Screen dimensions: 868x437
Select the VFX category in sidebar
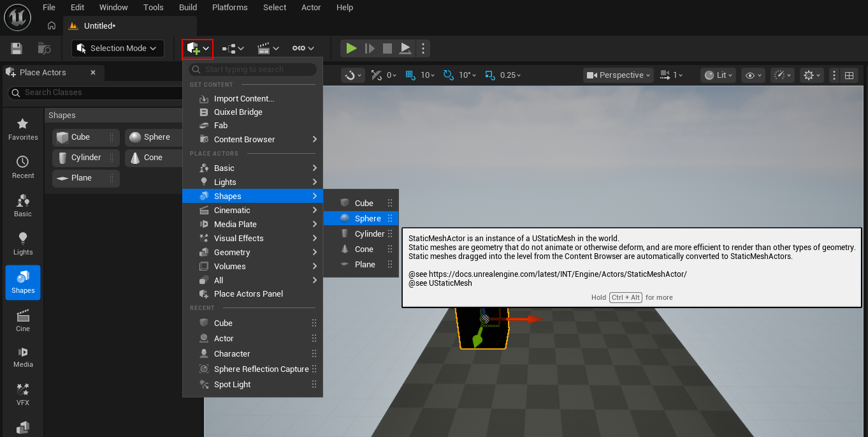pos(23,395)
